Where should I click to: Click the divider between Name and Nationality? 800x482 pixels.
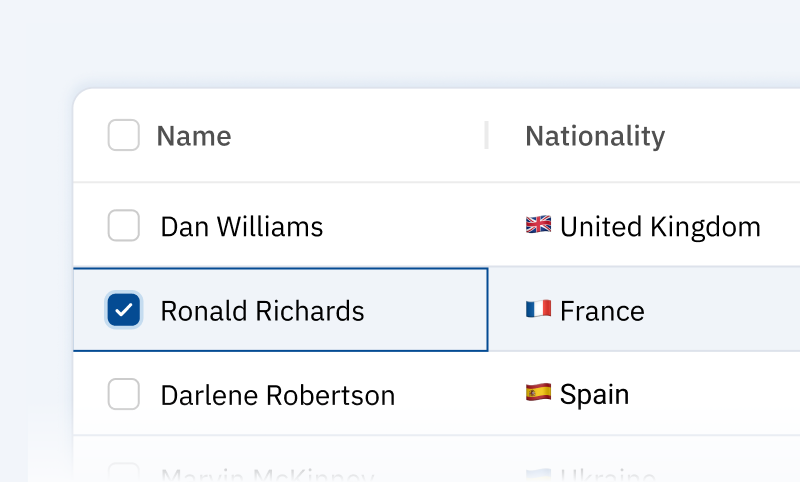coord(487,135)
